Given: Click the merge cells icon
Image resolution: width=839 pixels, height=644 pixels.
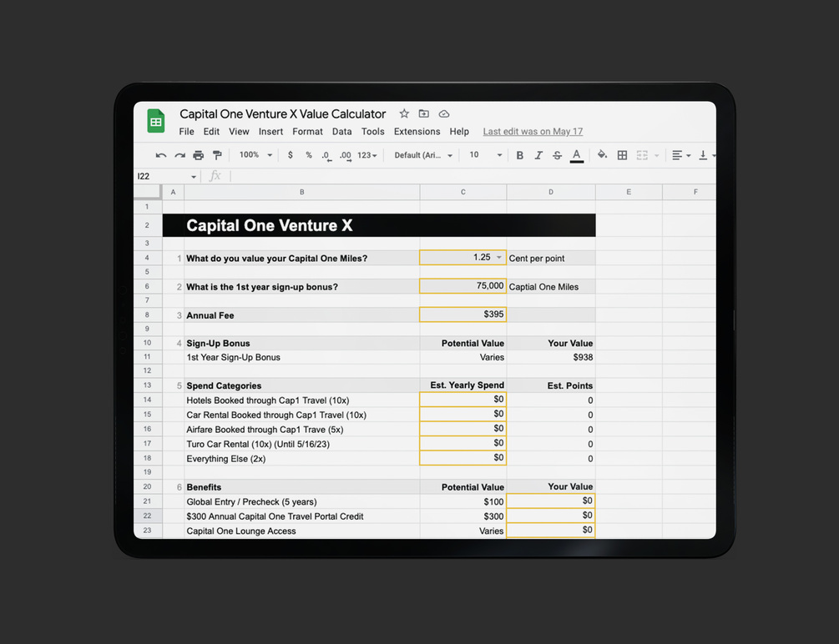Looking at the screenshot, I should pos(642,155).
